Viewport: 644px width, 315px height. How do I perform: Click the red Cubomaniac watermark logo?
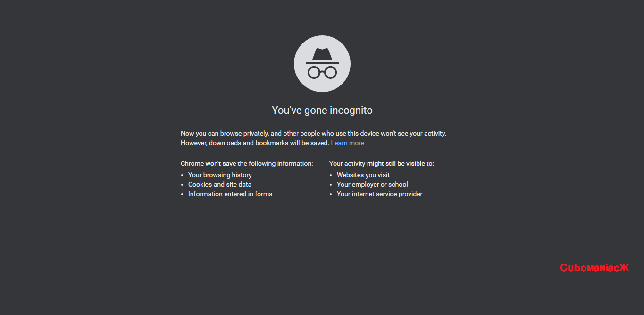pos(594,268)
